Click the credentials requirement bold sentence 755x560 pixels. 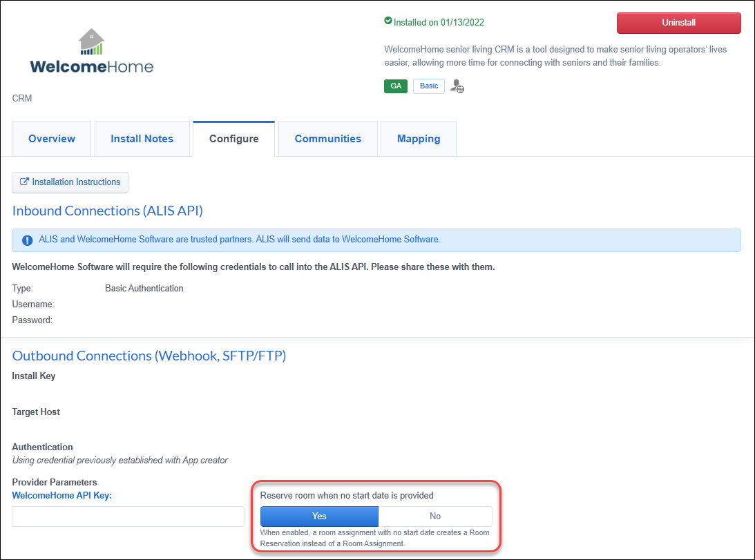(x=254, y=267)
